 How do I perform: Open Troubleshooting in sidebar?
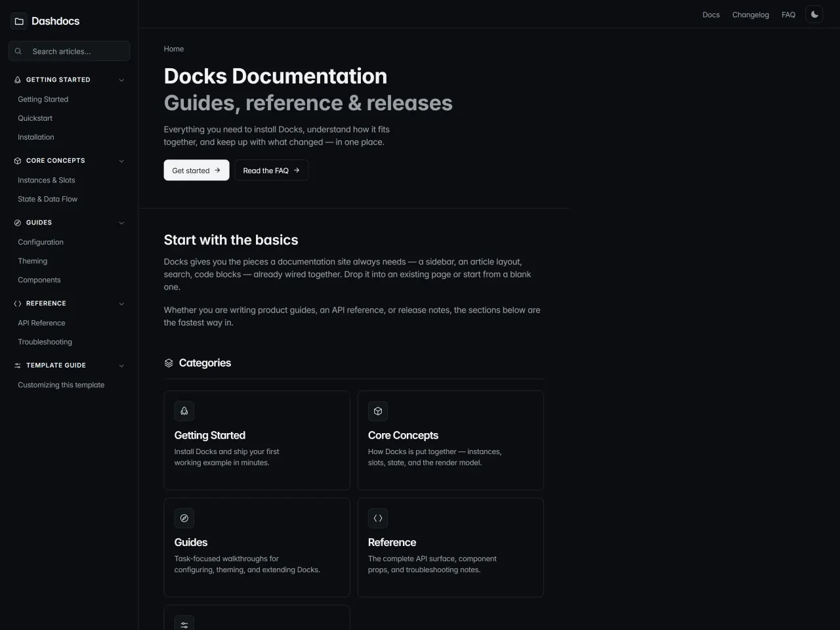45,342
